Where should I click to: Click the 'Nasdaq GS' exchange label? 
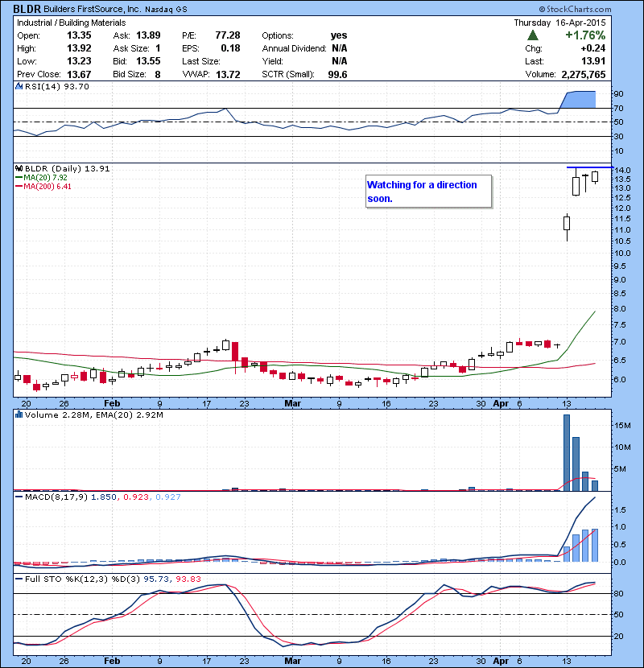point(166,10)
